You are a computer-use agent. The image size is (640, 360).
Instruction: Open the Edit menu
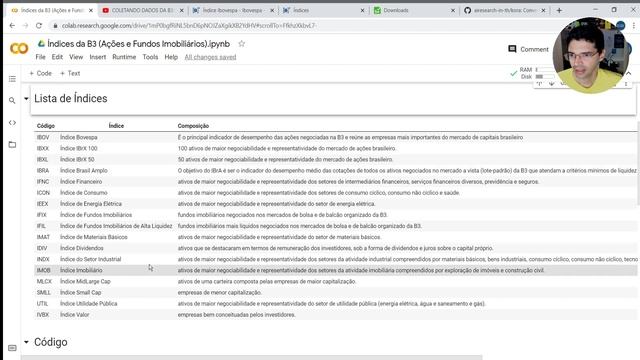tap(57, 57)
